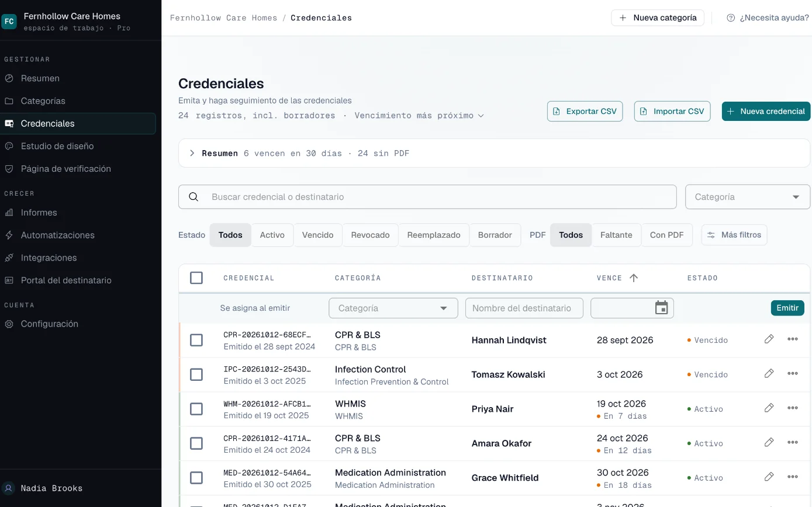Filter status by Borrador

click(x=495, y=235)
